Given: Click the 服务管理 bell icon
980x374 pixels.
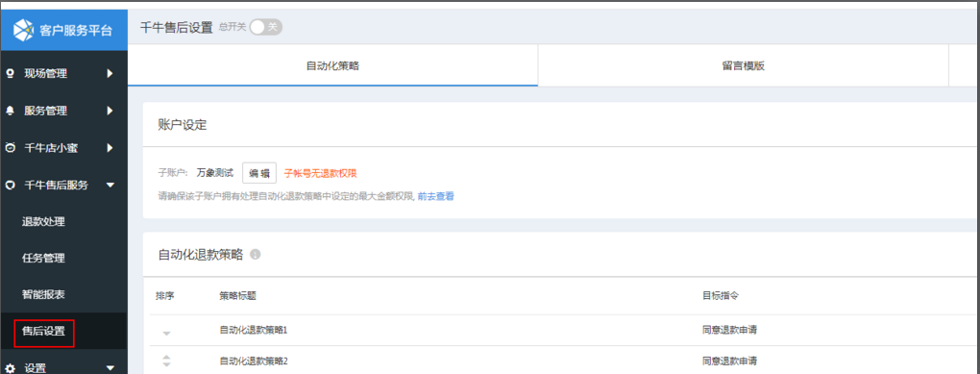Looking at the screenshot, I should click(10, 111).
